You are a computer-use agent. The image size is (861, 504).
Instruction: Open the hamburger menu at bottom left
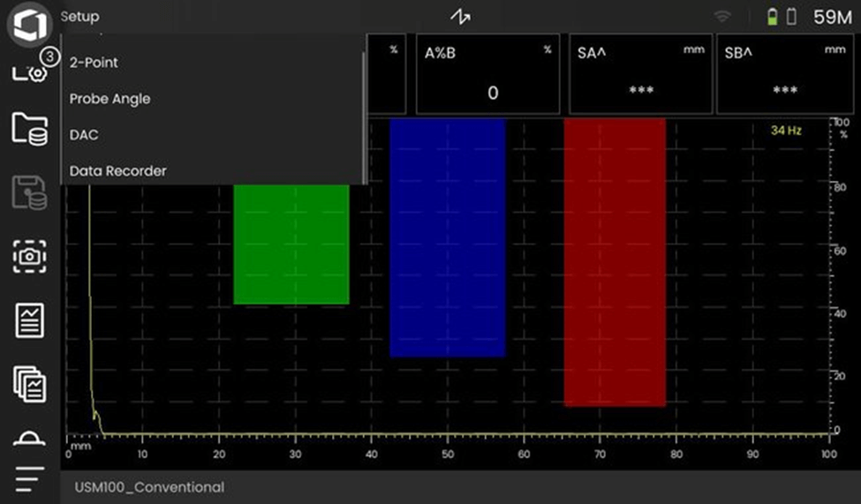(29, 478)
